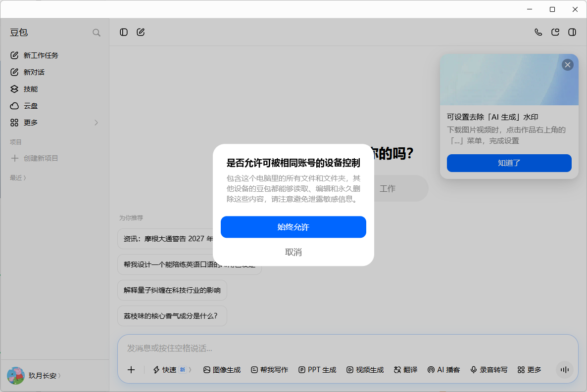Select 新对话 in sidebar
This screenshot has width=587, height=392.
coord(54,72)
